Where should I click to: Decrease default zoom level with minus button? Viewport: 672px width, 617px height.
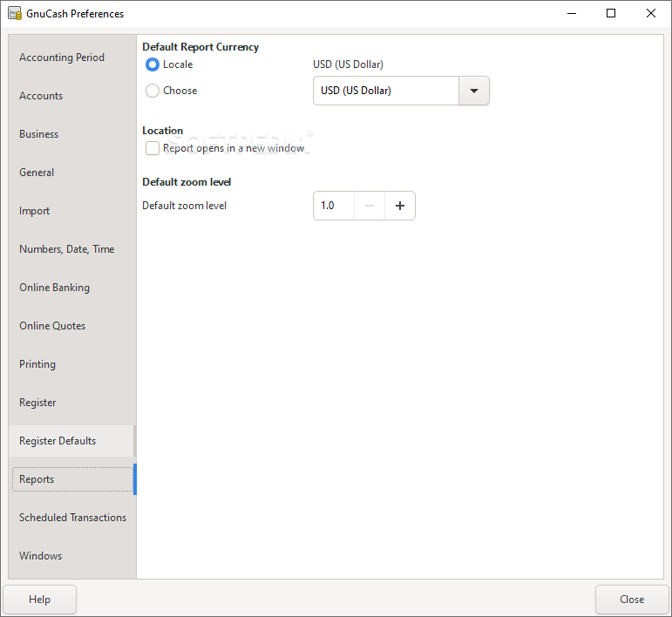coord(370,206)
